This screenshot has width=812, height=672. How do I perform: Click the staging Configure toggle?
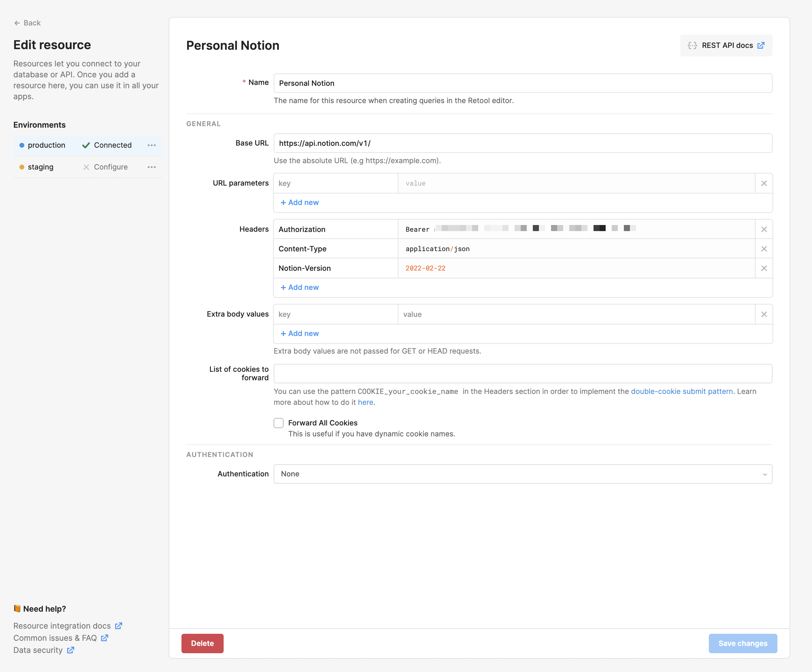tap(105, 166)
